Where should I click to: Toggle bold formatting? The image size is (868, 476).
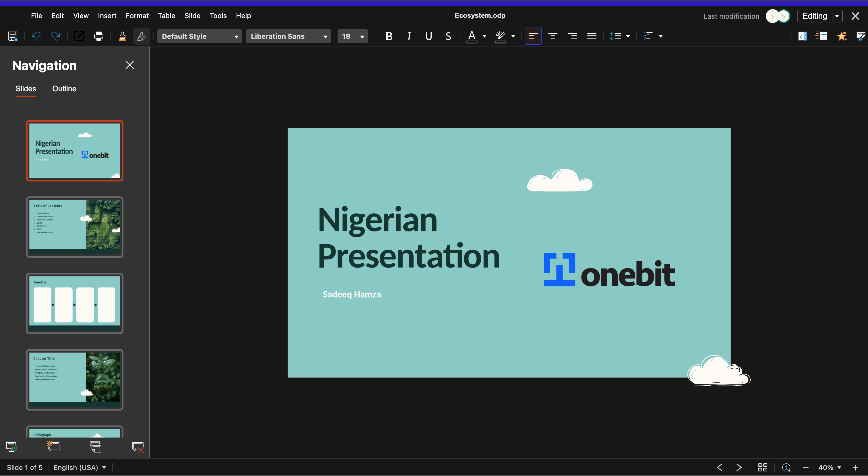pyautogui.click(x=389, y=36)
